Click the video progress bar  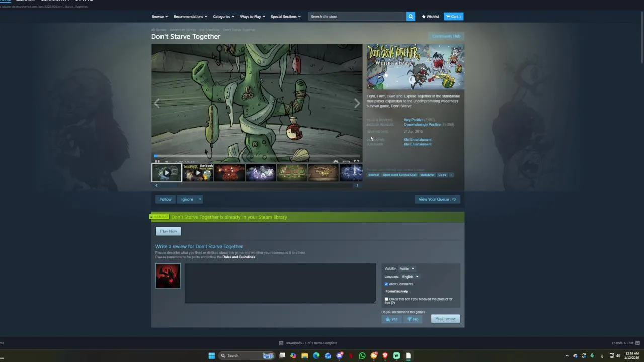pyautogui.click(x=257, y=156)
